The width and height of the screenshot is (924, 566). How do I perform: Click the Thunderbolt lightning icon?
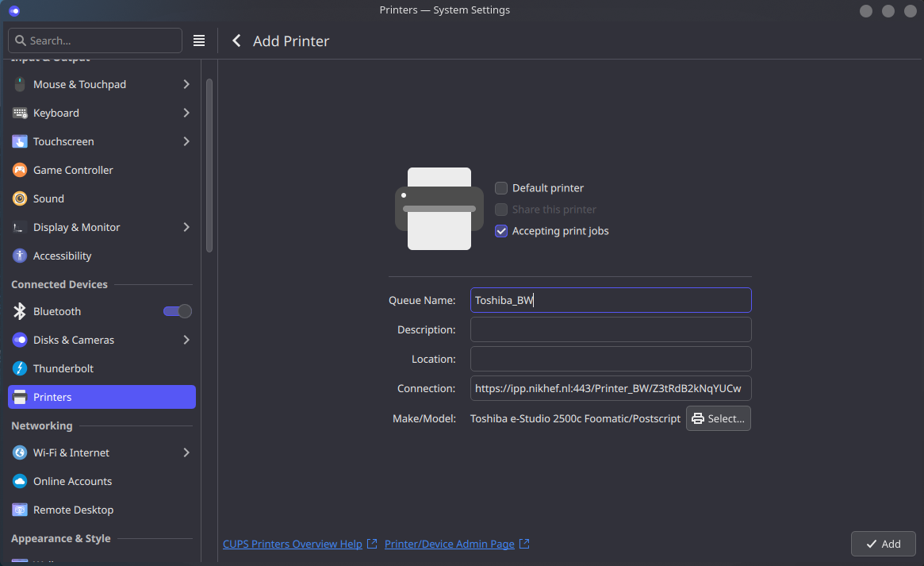click(20, 368)
